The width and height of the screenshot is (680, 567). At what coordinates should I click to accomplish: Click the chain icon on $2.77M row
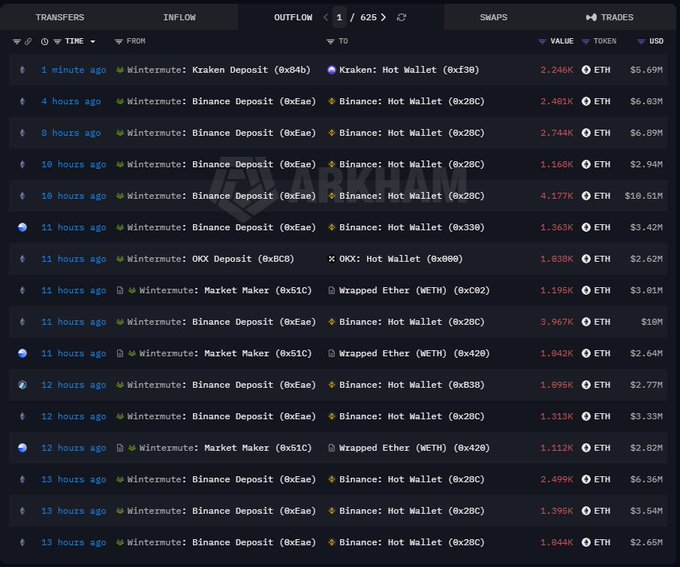(23, 385)
